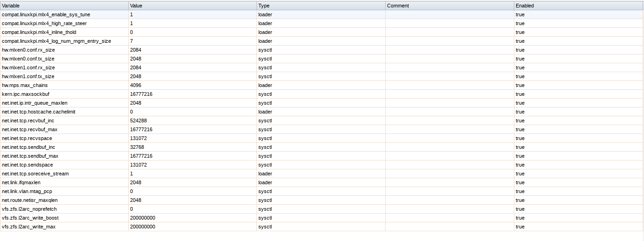Select the compat.linuxkpi.mlx4_enable_sys_tune row
This screenshot has height=241, width=644.
point(322,14)
